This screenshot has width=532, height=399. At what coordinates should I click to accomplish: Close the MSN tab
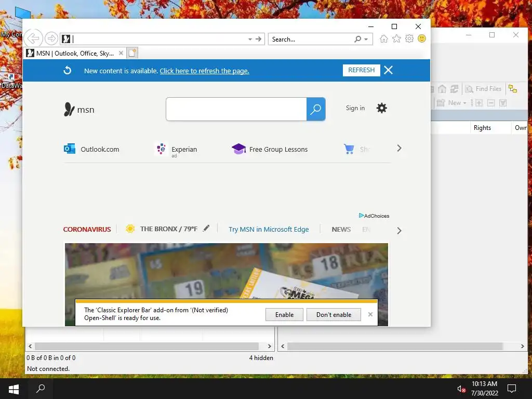click(x=121, y=54)
